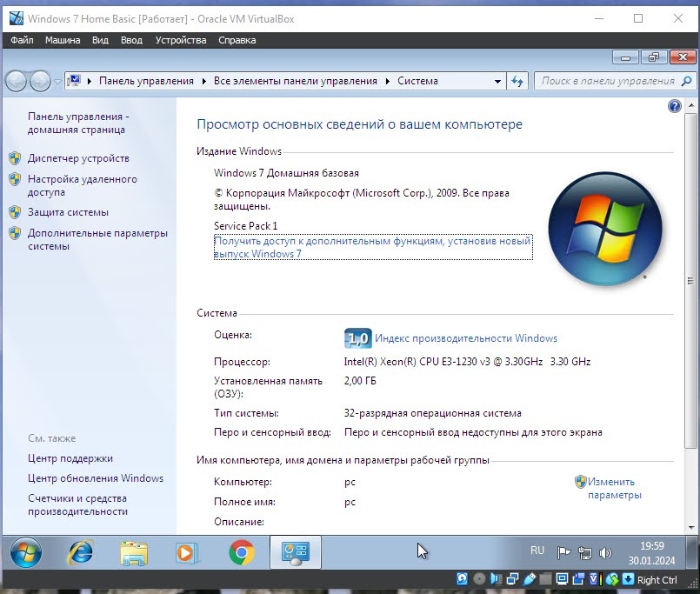Click the VirtualBox mouse integration indicator

pos(612,579)
